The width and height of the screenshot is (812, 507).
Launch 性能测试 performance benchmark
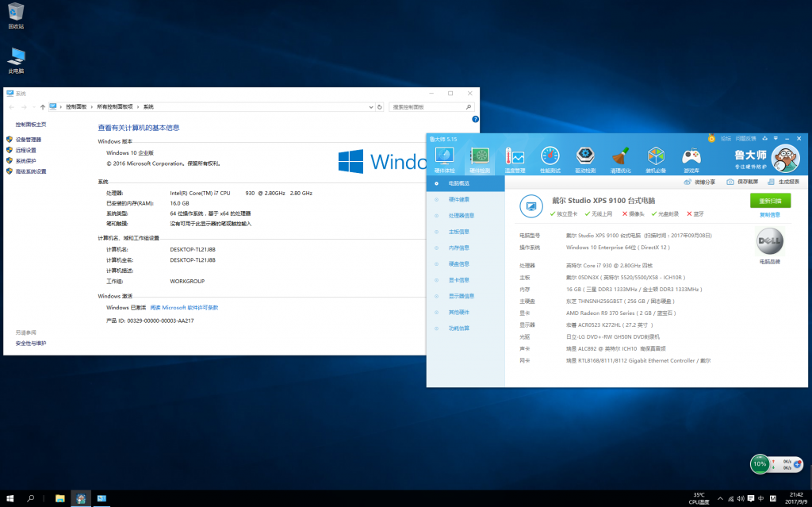tap(550, 159)
